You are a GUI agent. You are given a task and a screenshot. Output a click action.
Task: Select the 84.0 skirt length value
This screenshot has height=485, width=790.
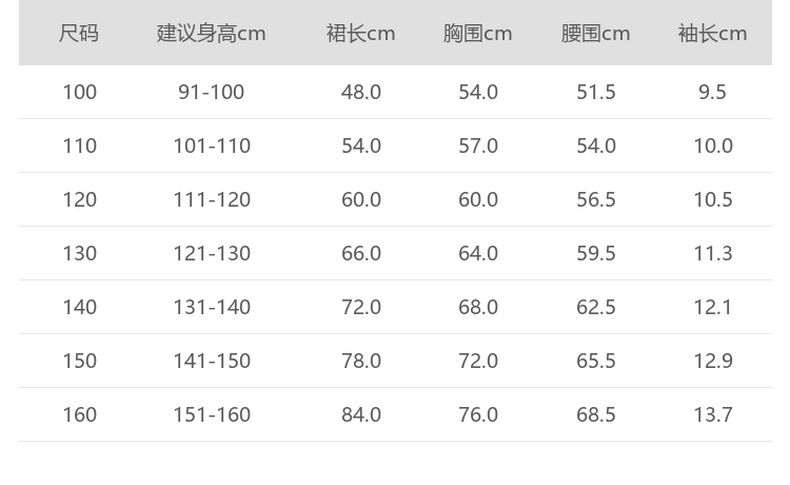pos(361,414)
